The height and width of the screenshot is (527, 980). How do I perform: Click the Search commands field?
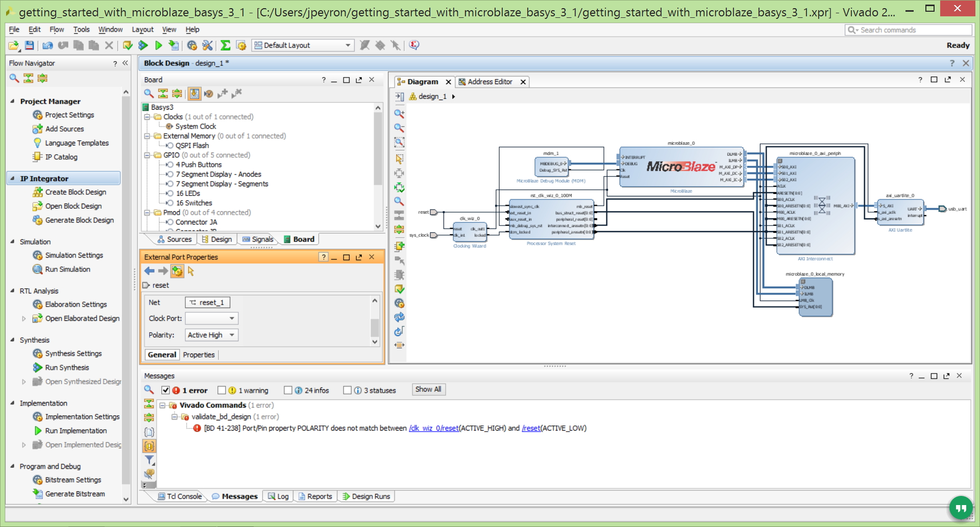tap(908, 30)
